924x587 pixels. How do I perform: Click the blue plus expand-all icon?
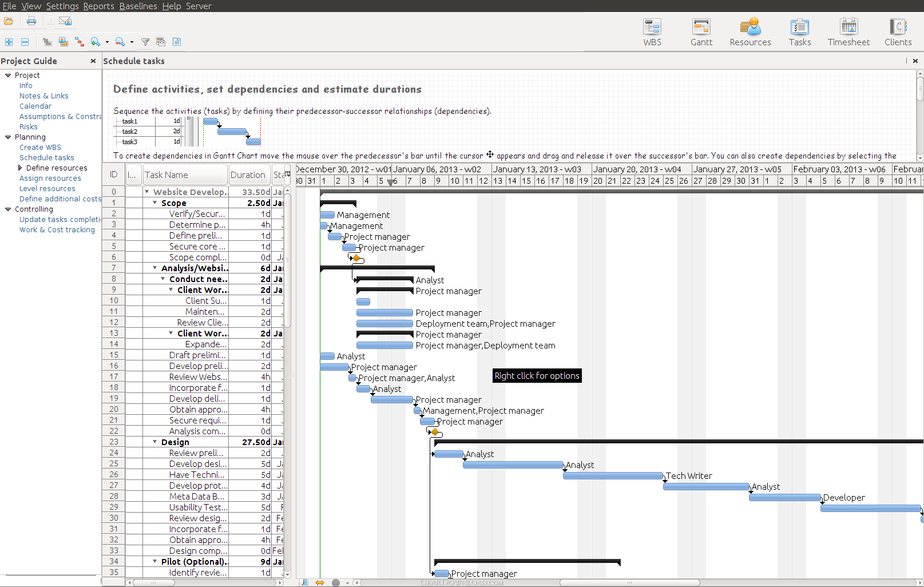click(9, 42)
